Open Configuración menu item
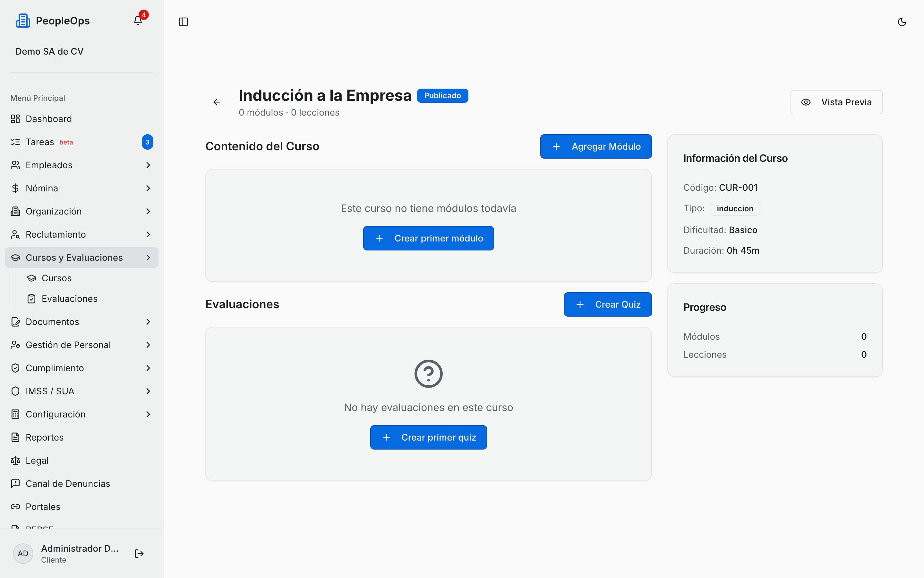This screenshot has height=578, width=924. [x=82, y=414]
